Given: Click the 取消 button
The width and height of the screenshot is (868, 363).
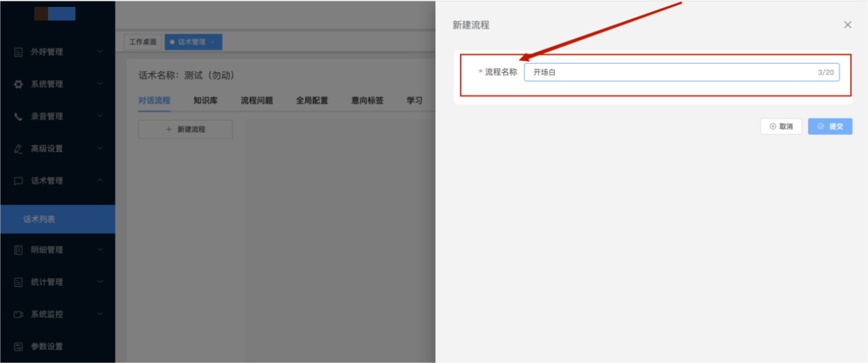Looking at the screenshot, I should coord(781,126).
